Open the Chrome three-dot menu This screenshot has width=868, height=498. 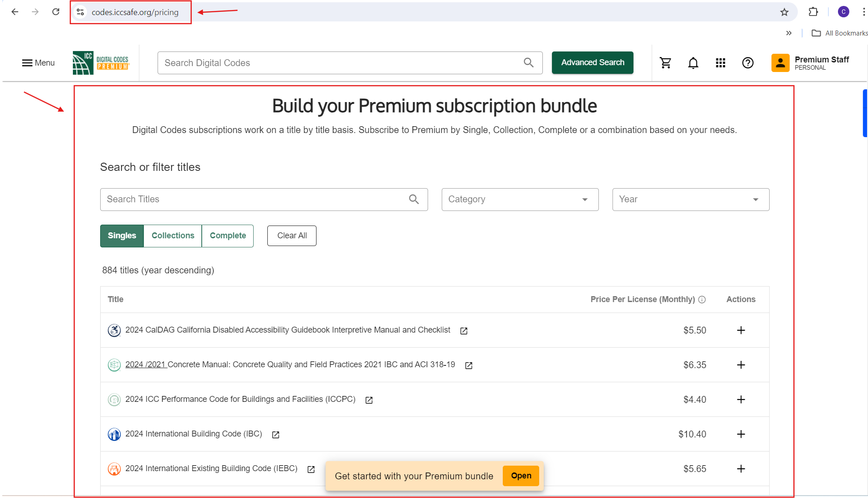click(863, 12)
